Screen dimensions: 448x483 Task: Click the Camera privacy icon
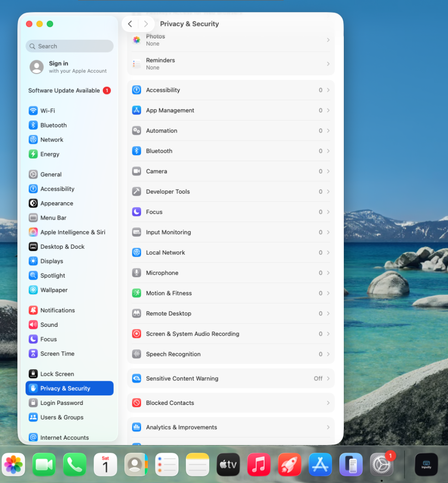point(137,171)
